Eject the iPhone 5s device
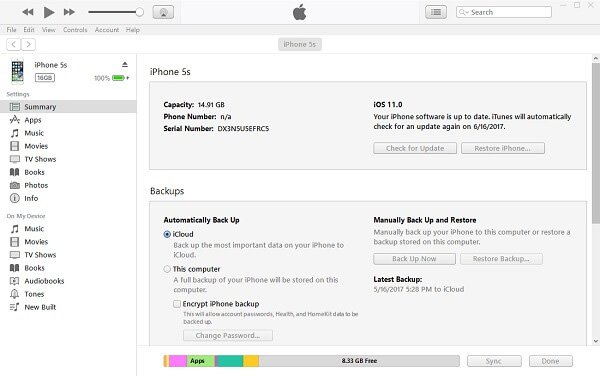 coord(125,65)
